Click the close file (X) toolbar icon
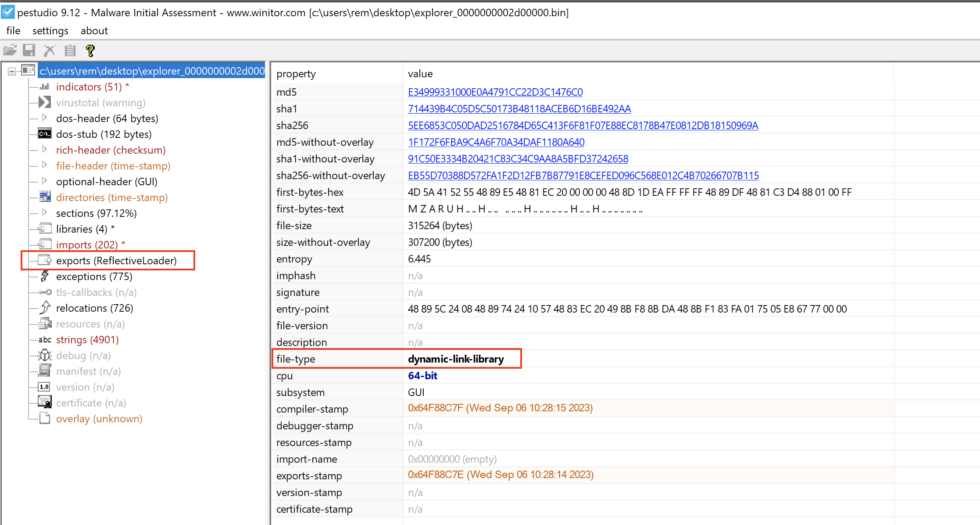980x525 pixels. click(50, 50)
